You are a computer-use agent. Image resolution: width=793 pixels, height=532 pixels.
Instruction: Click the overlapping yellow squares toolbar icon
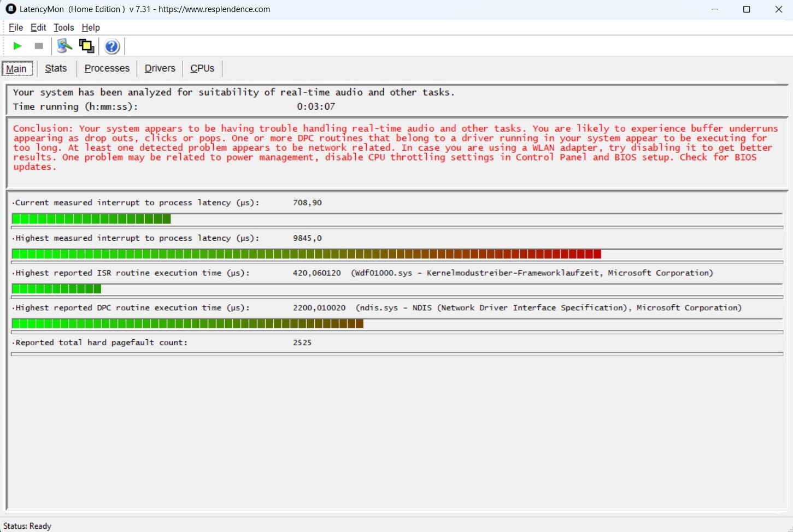(86, 46)
